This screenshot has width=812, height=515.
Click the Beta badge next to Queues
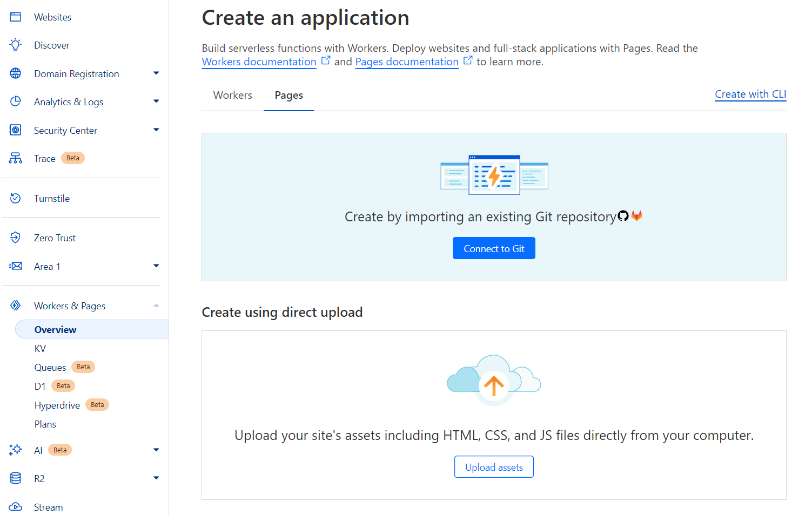(83, 367)
